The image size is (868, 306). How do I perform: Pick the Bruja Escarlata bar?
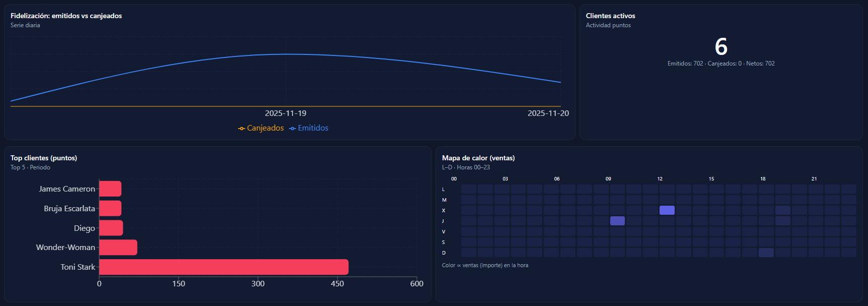click(x=110, y=208)
